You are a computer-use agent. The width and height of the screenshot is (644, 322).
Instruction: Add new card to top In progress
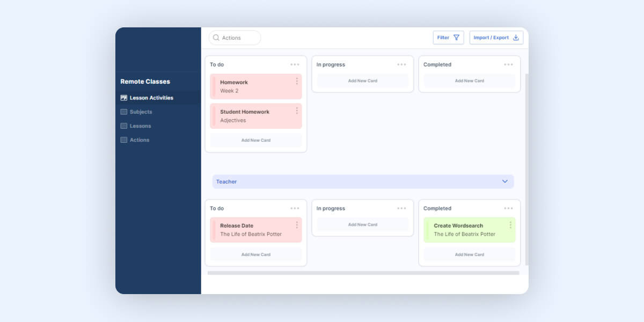tap(362, 81)
